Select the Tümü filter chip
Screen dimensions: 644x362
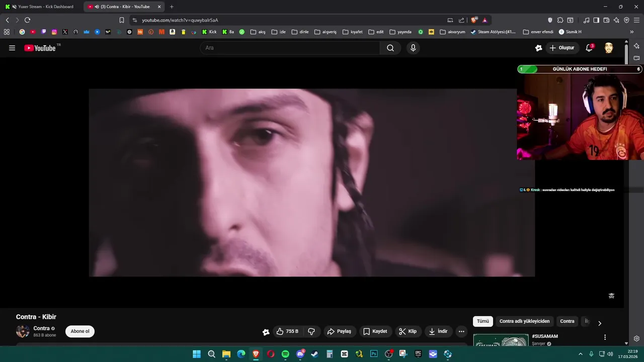point(483,321)
